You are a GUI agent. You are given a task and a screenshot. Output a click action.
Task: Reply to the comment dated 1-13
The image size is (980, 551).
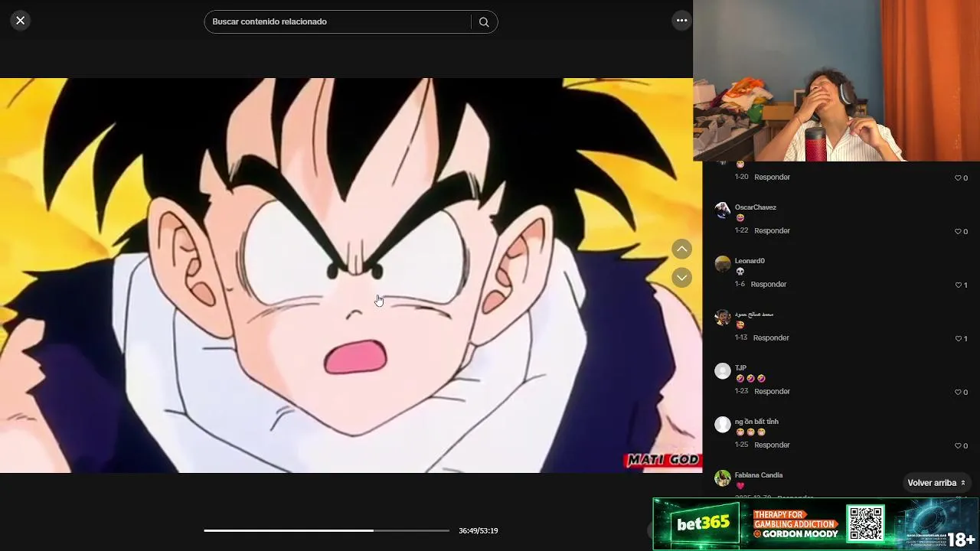click(x=771, y=337)
